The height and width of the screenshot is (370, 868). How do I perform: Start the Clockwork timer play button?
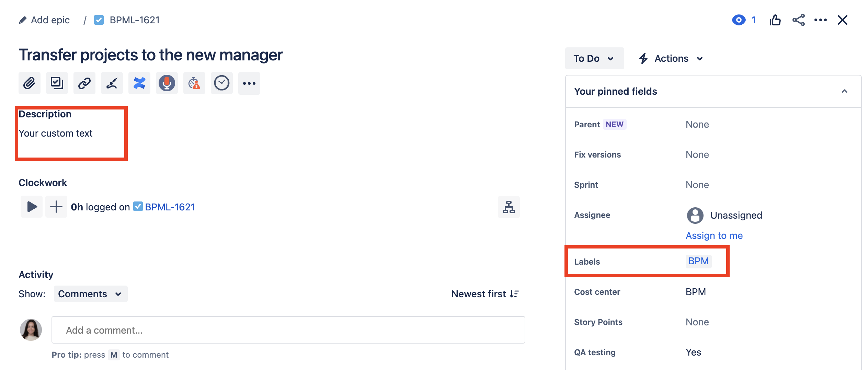point(32,207)
